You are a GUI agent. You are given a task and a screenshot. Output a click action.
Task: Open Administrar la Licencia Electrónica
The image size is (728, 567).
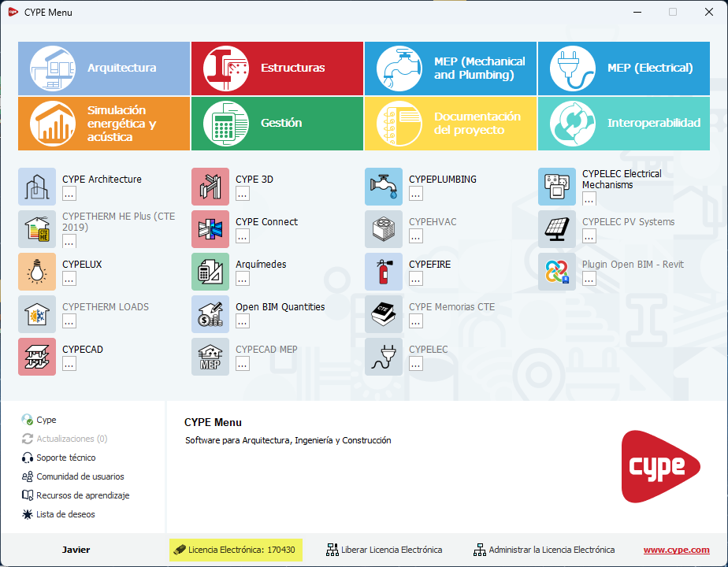(x=551, y=550)
